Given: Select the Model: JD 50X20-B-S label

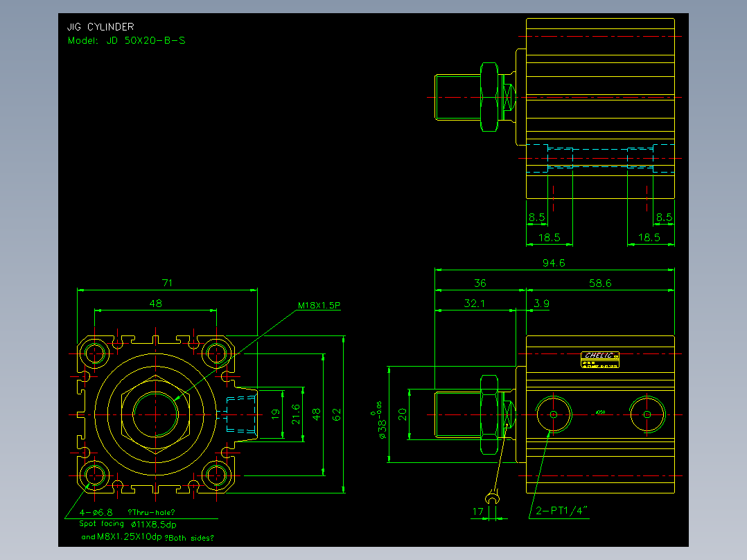Looking at the screenshot, I should tap(127, 40).
